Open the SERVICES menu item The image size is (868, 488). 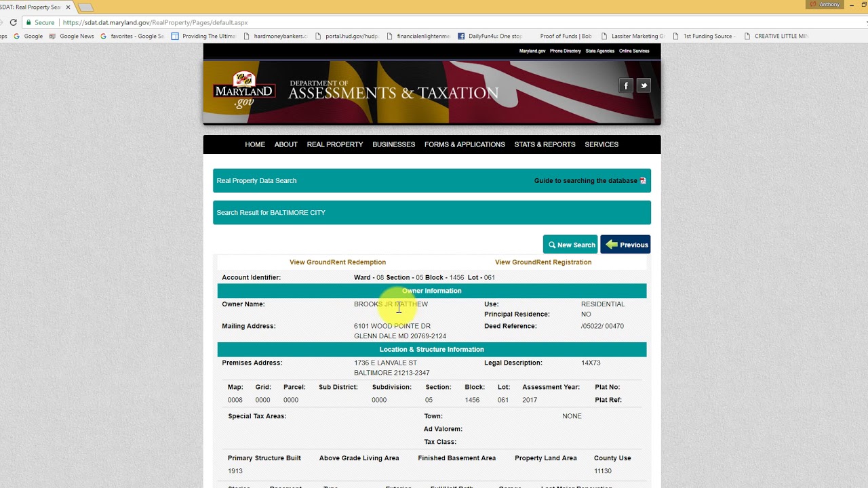pyautogui.click(x=601, y=144)
